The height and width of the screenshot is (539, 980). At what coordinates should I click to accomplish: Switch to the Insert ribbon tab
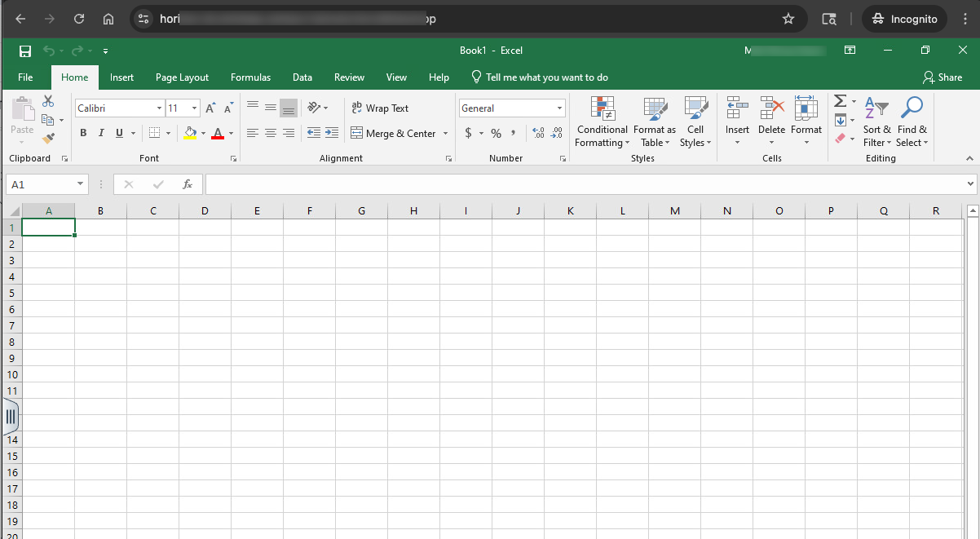click(x=121, y=77)
